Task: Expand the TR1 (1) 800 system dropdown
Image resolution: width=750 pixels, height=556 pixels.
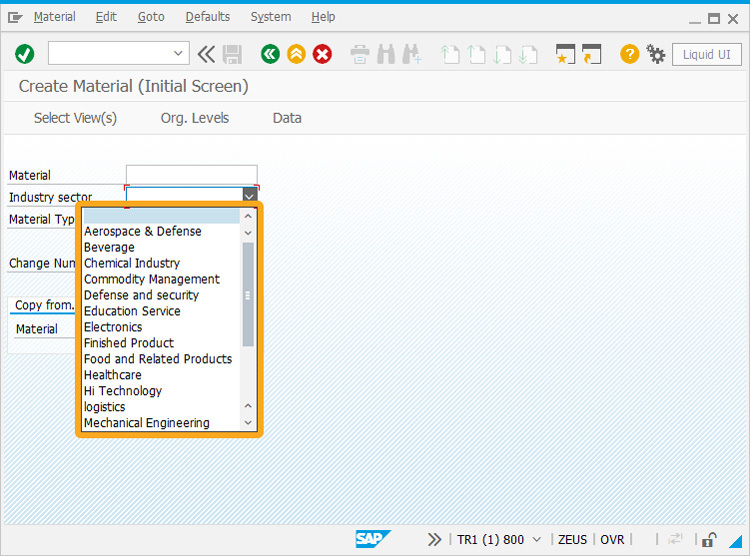Action: [x=537, y=539]
